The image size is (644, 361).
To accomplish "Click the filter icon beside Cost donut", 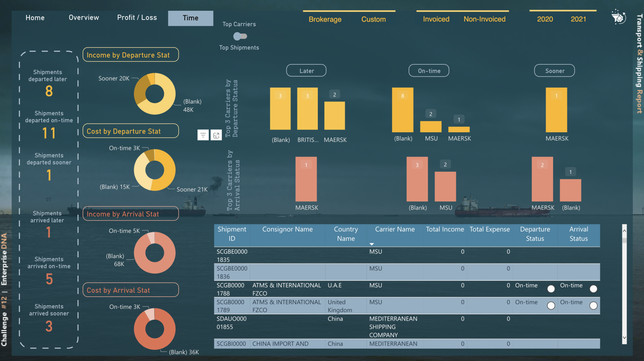I will (203, 135).
